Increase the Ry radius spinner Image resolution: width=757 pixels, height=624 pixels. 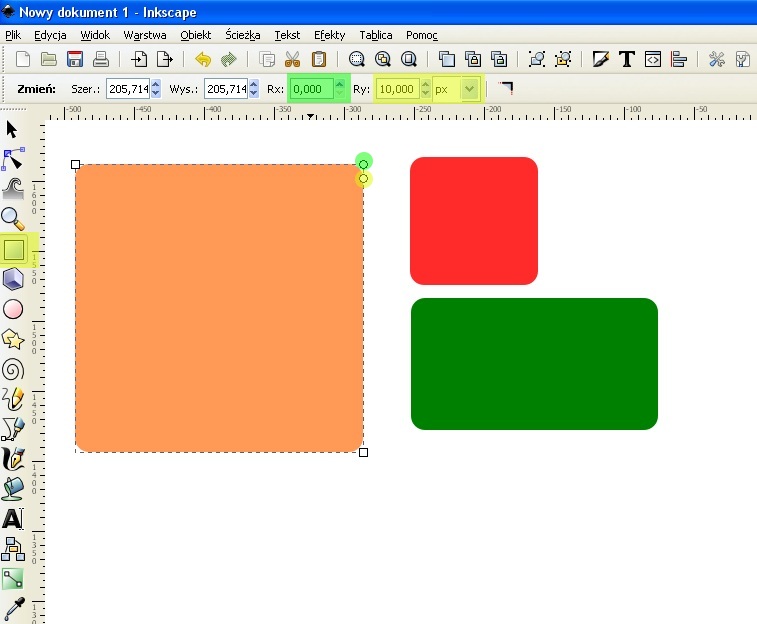(x=424, y=85)
